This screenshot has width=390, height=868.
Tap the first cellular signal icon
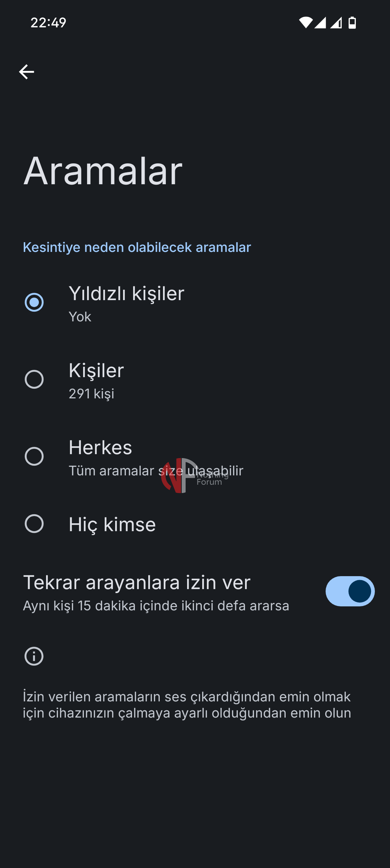click(320, 23)
